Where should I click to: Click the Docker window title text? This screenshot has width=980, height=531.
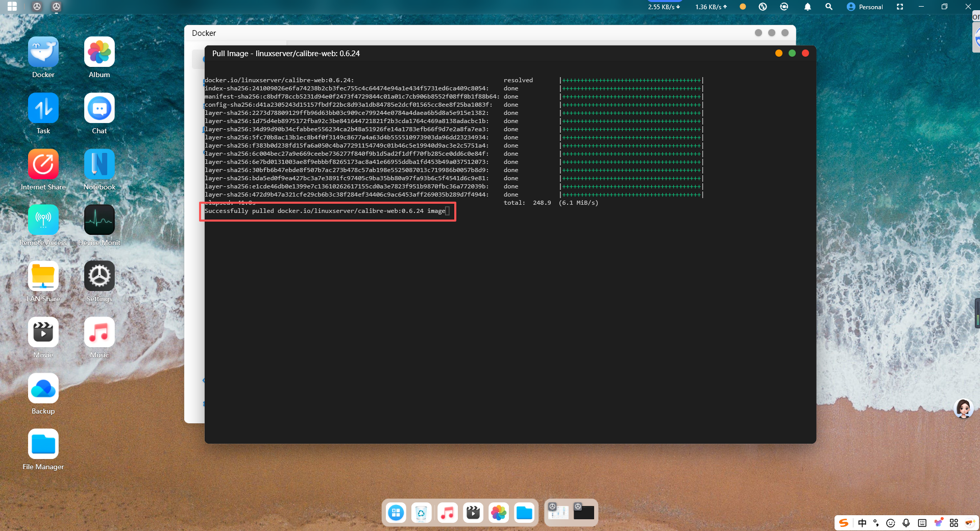pos(204,33)
